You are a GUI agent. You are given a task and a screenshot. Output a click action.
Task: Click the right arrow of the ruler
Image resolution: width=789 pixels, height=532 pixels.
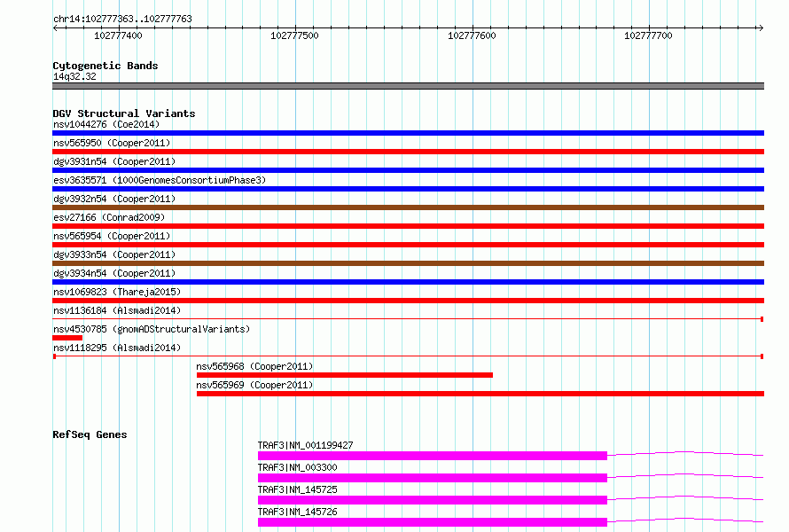tap(761, 28)
